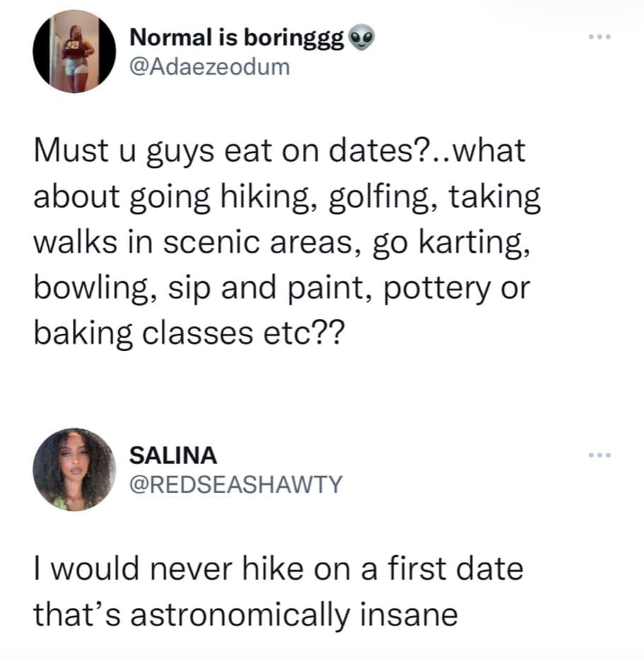This screenshot has height=658, width=644.
Task: Visit the @Adaezeodum handle
Action: (x=209, y=67)
